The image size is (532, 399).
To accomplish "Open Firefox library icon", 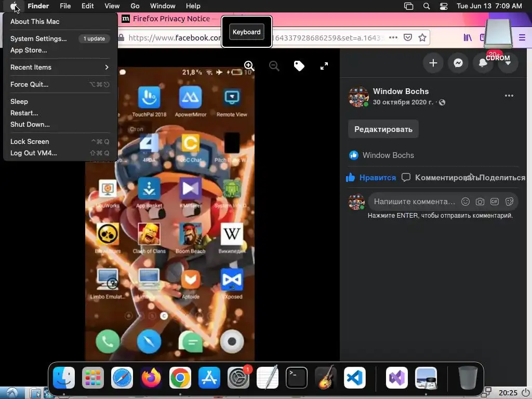I will (x=468, y=37).
